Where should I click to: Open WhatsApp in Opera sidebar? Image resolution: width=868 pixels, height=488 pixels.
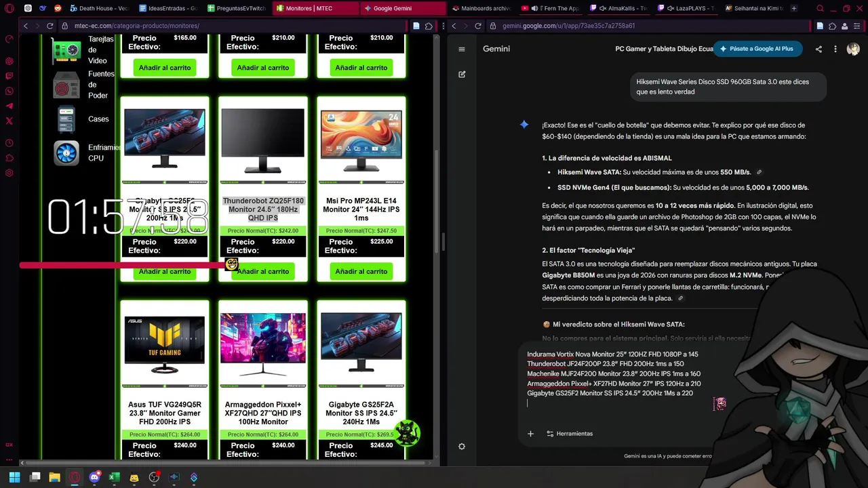[x=9, y=91]
